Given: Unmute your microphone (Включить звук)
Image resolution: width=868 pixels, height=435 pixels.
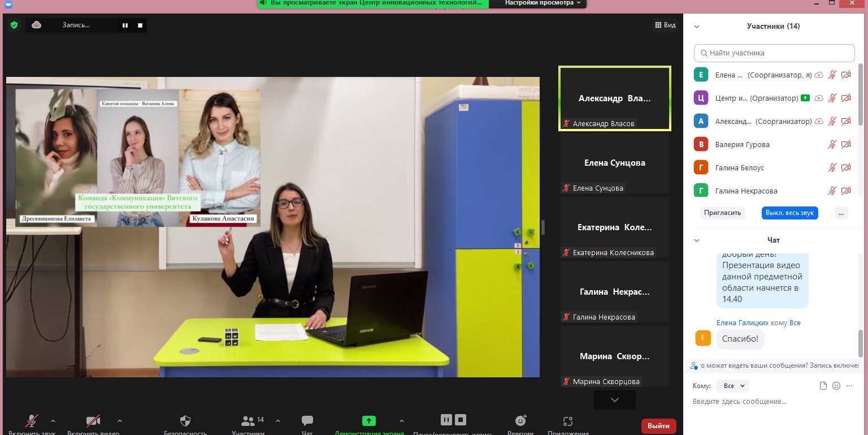Looking at the screenshot, I should click(32, 421).
